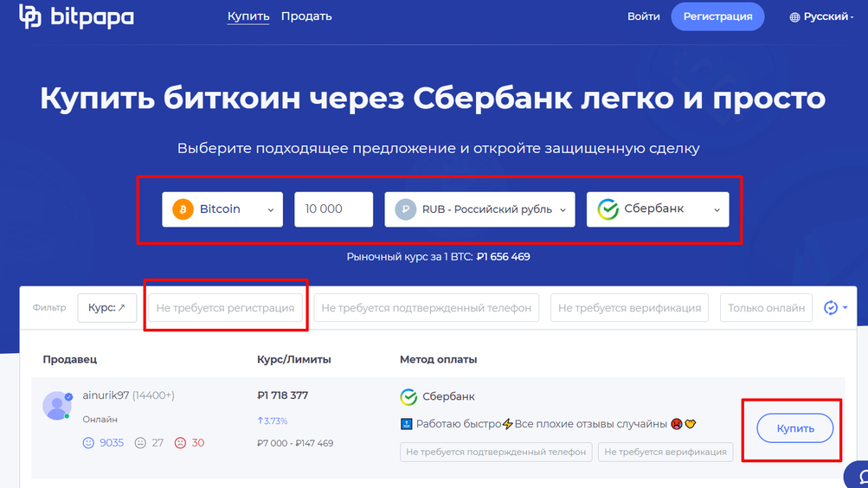Click the amount input field showing 10 000
This screenshot has width=868, height=488.
tap(333, 209)
